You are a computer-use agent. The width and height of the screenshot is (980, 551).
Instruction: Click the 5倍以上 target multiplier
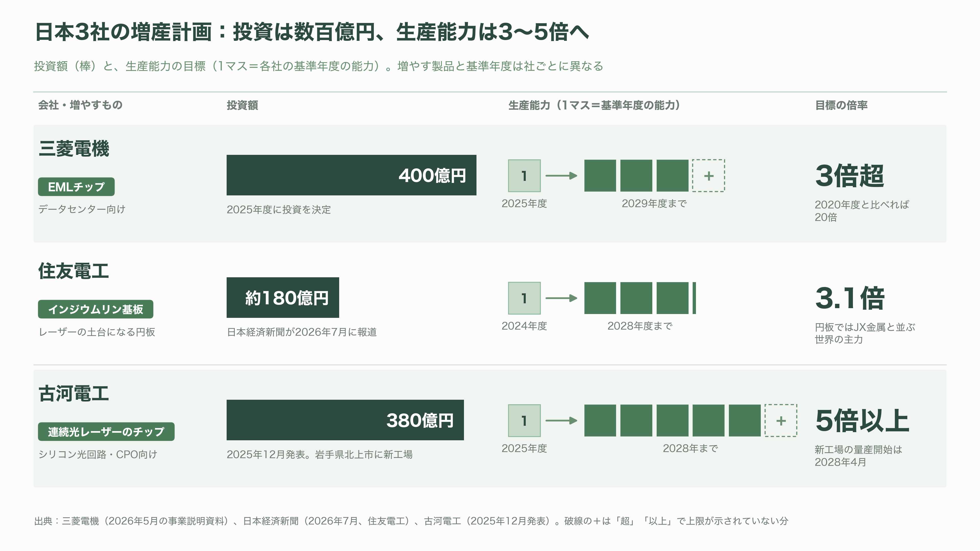click(862, 421)
